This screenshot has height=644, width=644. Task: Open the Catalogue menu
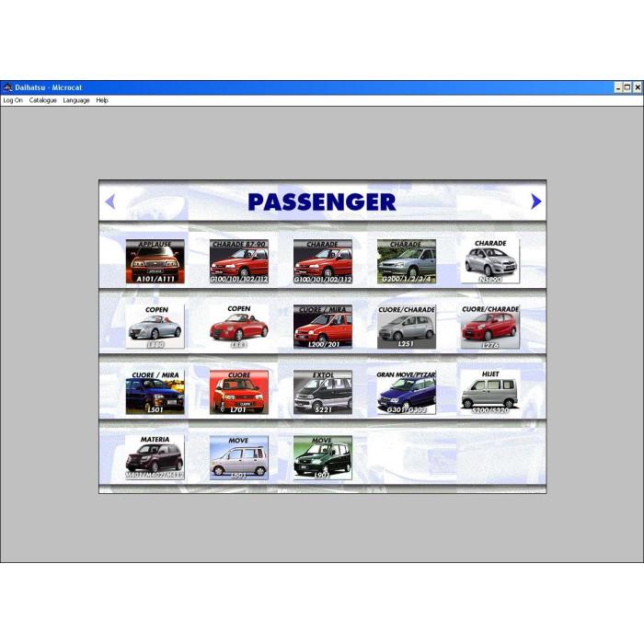42,100
